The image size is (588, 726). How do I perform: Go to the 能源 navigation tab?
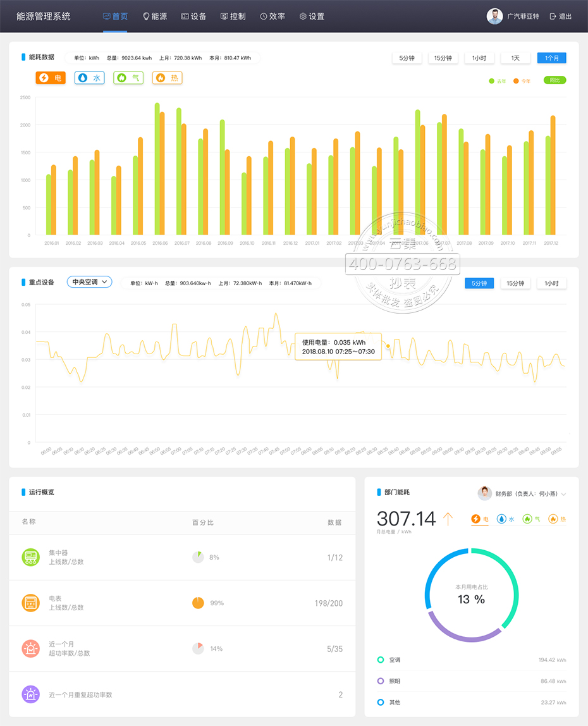[155, 16]
